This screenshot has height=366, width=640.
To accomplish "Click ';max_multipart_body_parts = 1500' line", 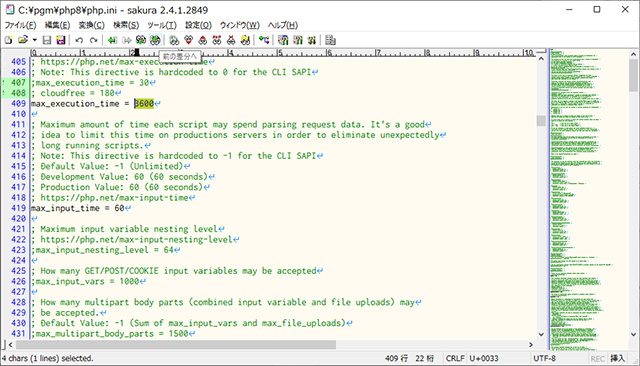I will tap(110, 334).
